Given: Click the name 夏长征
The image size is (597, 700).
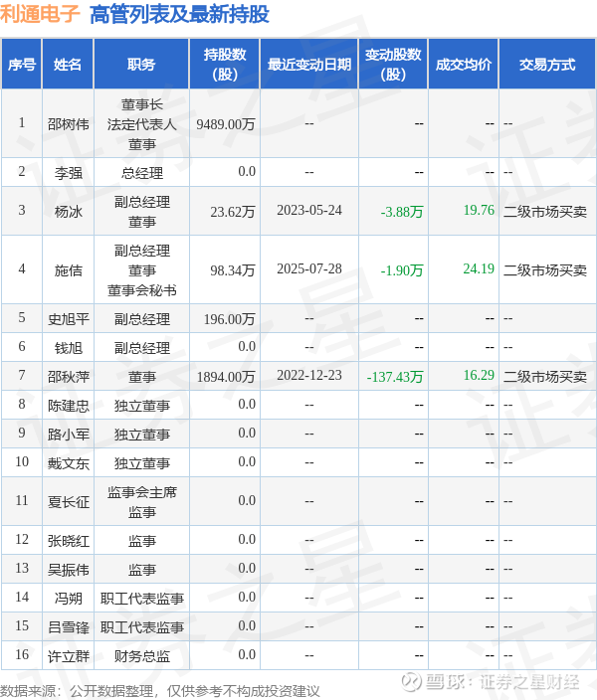Looking at the screenshot, I should coord(68,502).
